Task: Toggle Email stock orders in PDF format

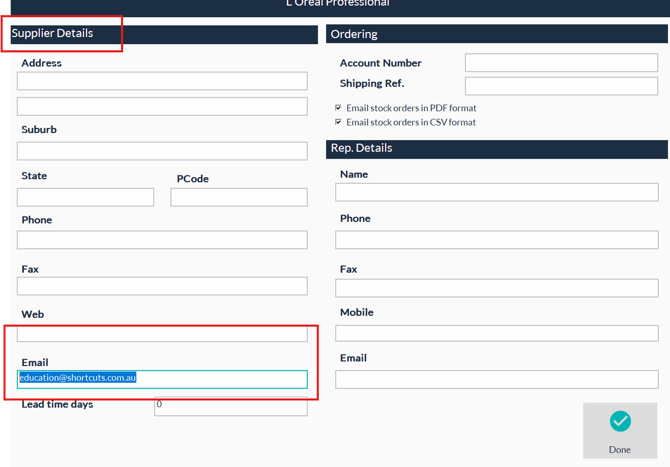Action: (339, 108)
